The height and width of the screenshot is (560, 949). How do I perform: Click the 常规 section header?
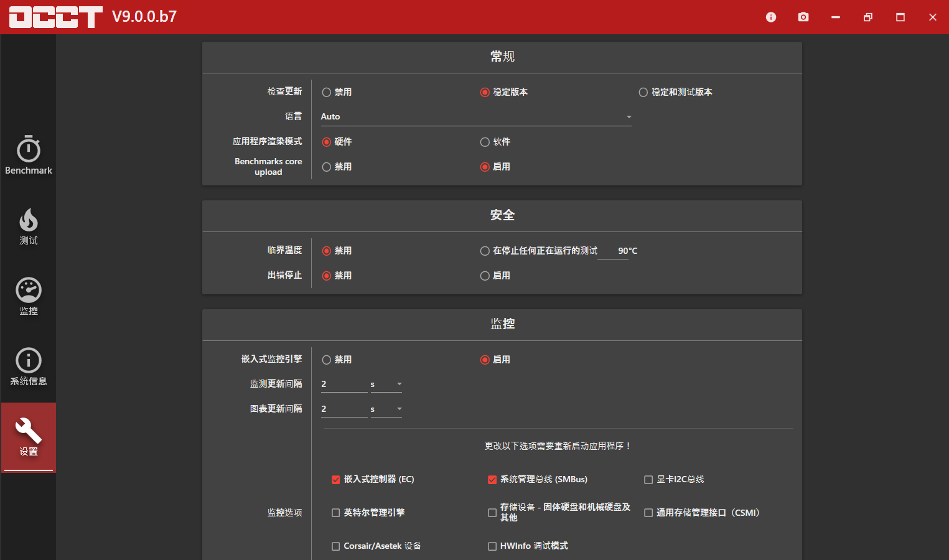coord(502,57)
